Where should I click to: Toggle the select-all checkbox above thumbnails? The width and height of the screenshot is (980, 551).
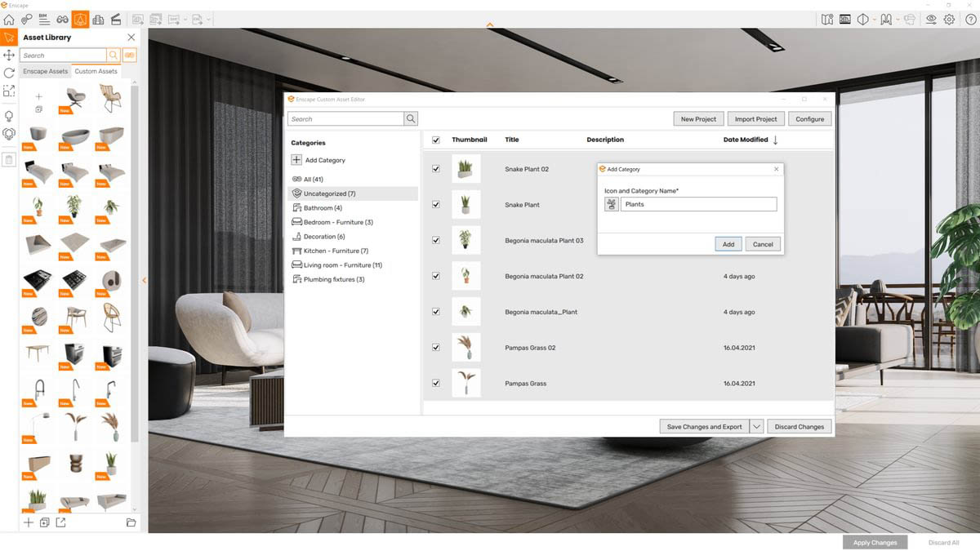click(x=435, y=139)
